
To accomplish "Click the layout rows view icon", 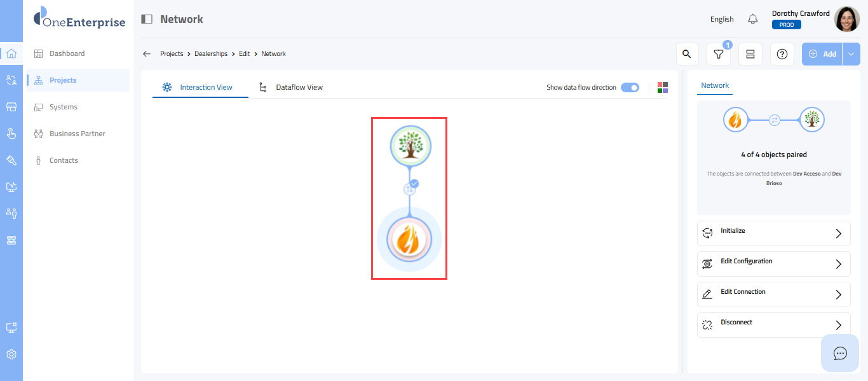I will (x=750, y=54).
